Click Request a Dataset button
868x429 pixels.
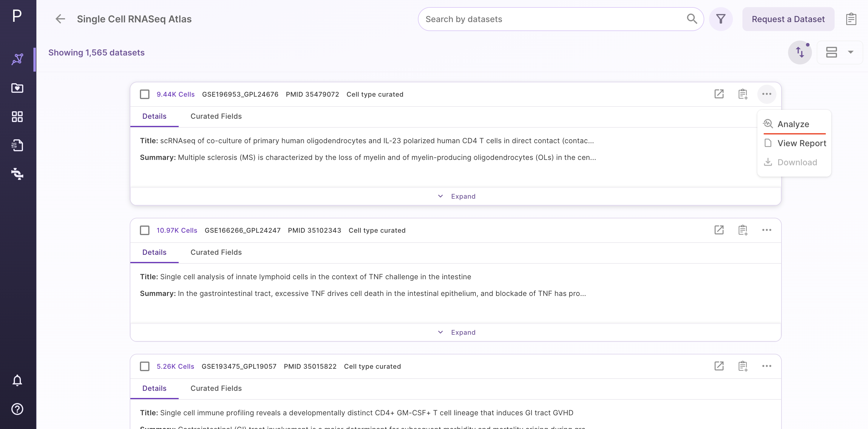pos(788,19)
